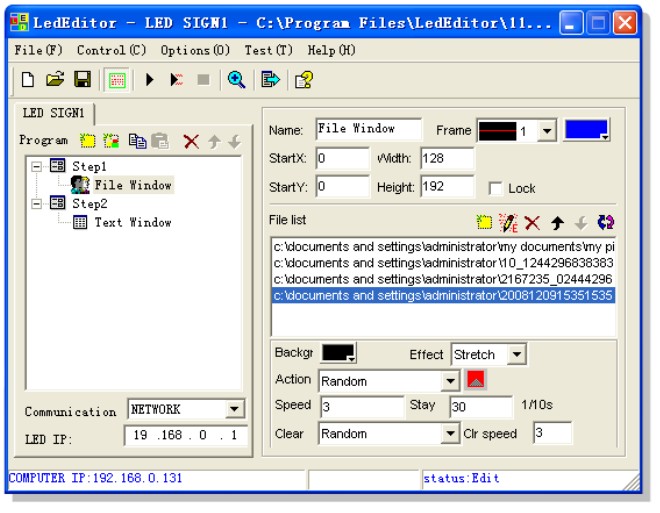Click the play-from-current-step toolbar icon
660x513 pixels.
coord(176,80)
